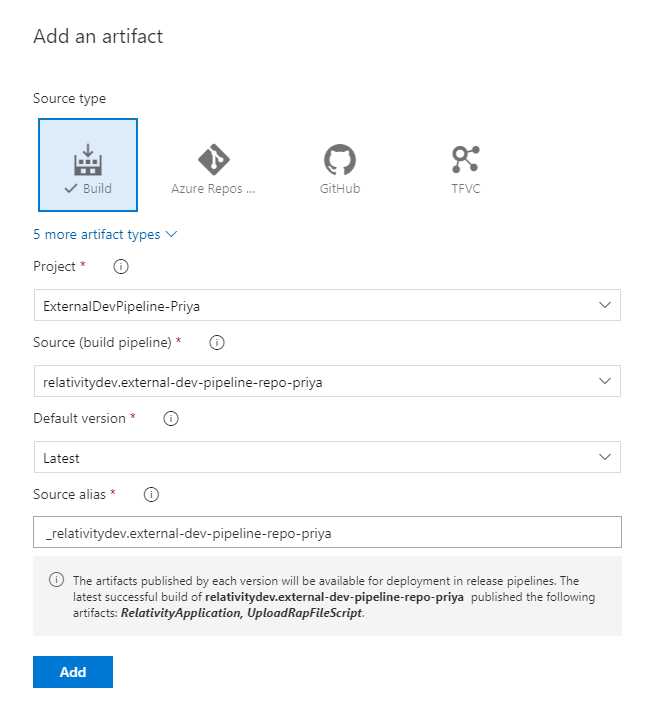Open info tooltip next to Project label
Screen dimensions: 645x728
[x=121, y=266]
